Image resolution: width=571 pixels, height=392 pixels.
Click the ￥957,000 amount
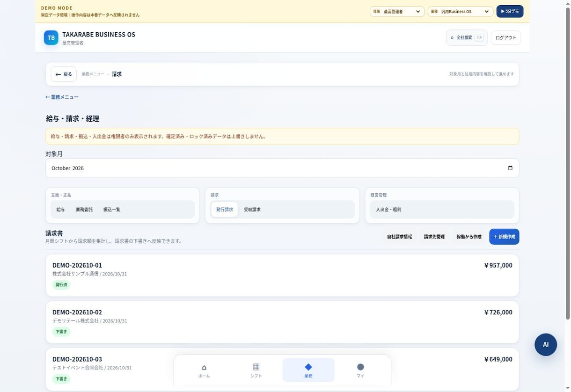coord(498,265)
